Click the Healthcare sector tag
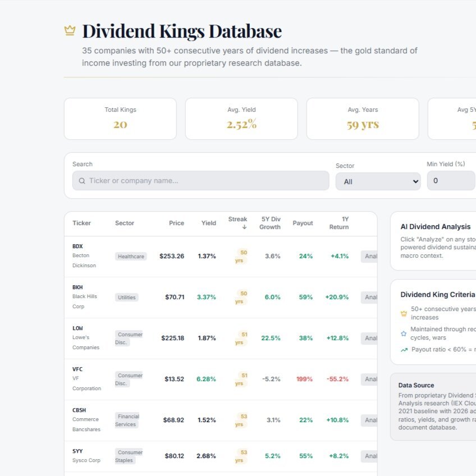Screen dimensions: 476x476 pos(131,257)
